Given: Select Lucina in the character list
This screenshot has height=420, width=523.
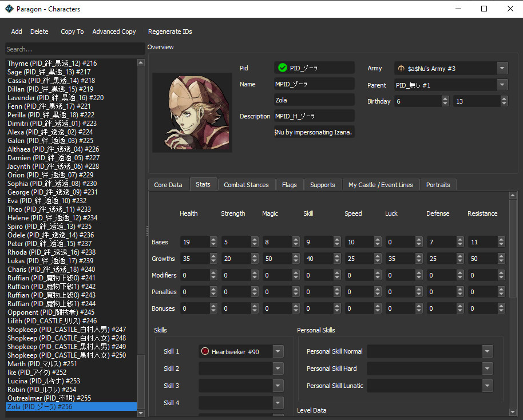Looking at the screenshot, I should pos(43,381).
